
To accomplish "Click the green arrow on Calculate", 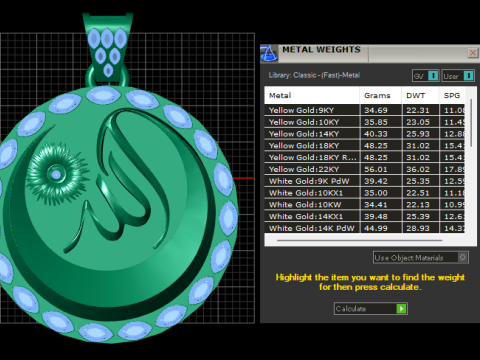I will click(x=401, y=309).
